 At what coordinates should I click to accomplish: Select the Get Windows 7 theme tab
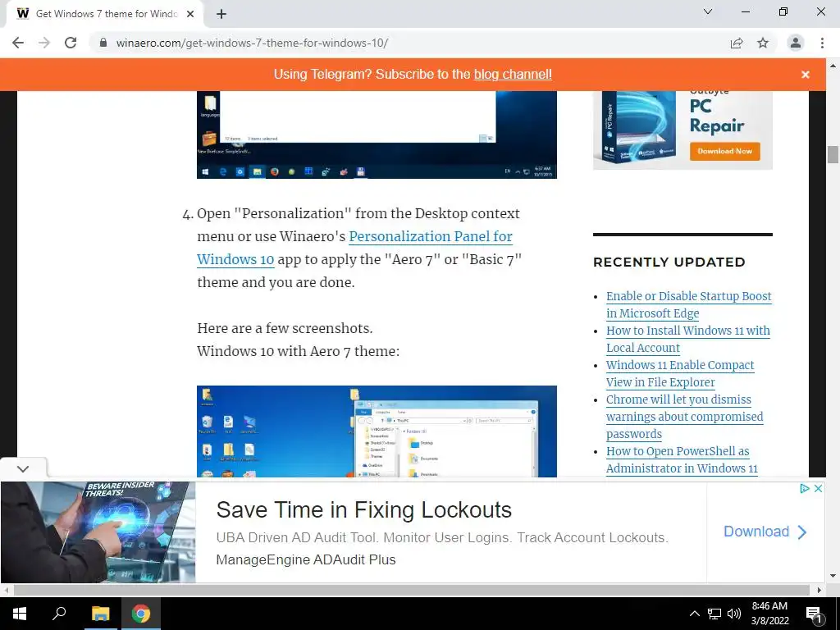(x=105, y=14)
